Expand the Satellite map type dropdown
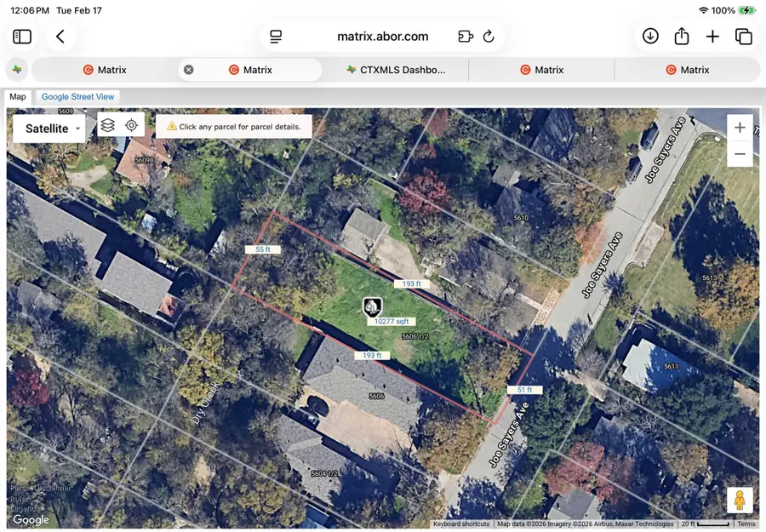This screenshot has width=766, height=532. (49, 129)
